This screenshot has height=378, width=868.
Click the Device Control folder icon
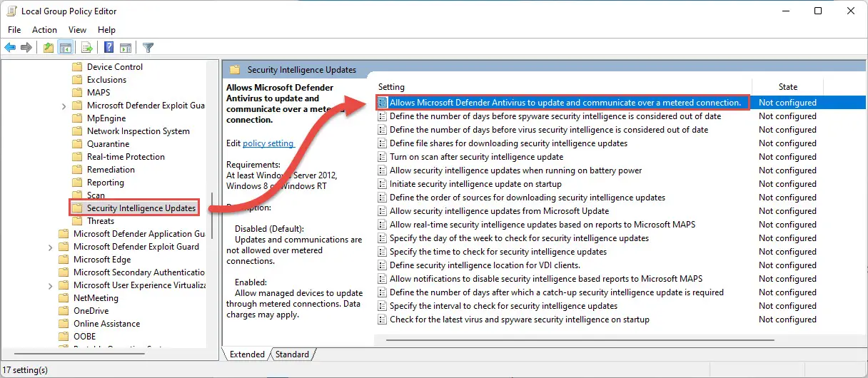(78, 67)
